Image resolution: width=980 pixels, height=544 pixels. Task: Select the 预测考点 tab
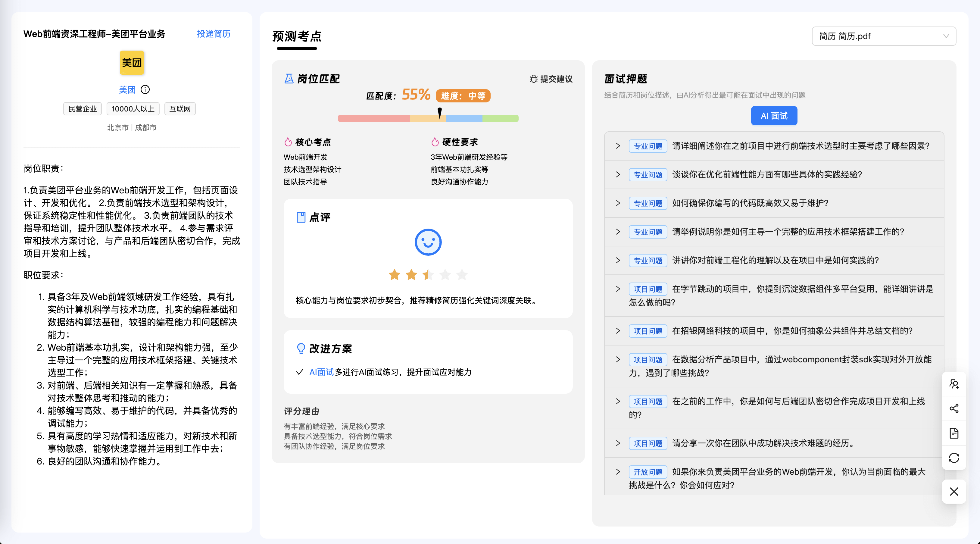(297, 36)
